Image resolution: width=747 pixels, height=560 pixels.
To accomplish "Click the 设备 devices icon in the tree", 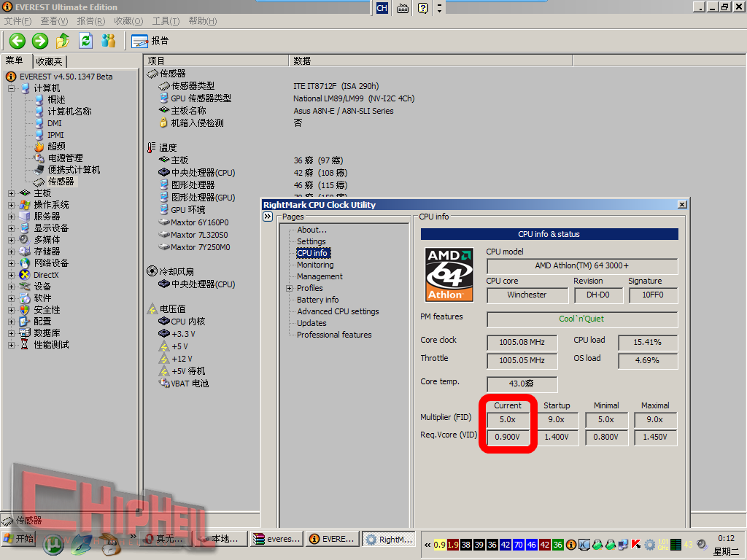I will click(25, 287).
